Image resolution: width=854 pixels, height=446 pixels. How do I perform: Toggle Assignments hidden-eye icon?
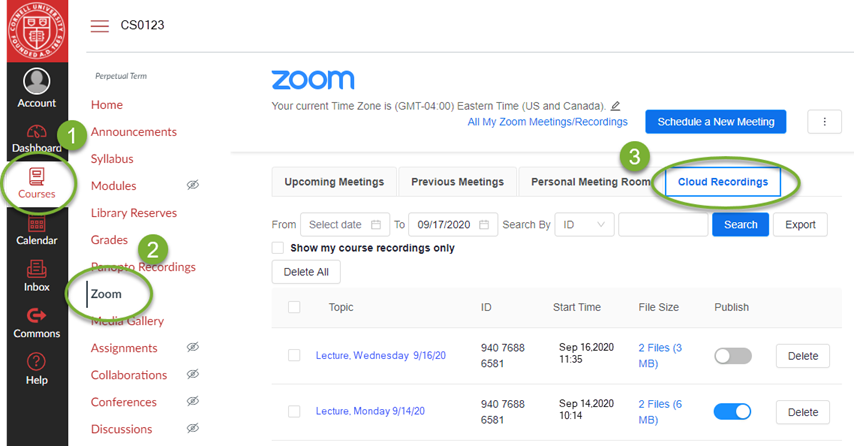pos(193,347)
